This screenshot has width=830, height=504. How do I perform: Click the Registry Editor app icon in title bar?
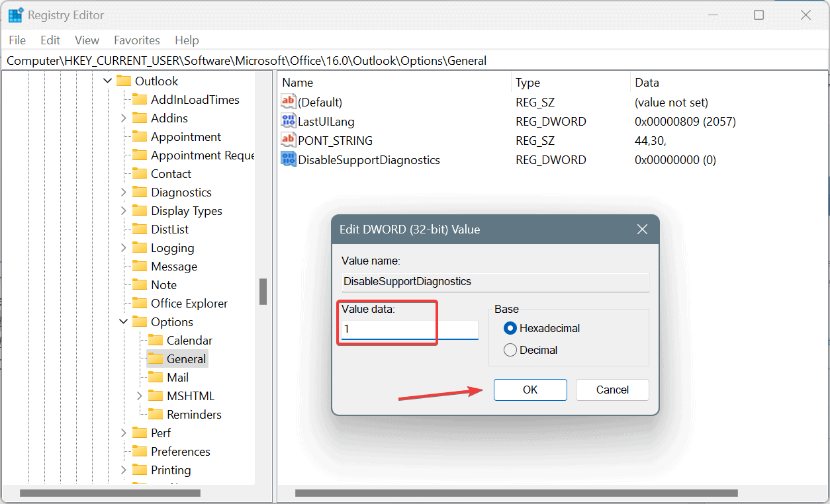(16, 15)
